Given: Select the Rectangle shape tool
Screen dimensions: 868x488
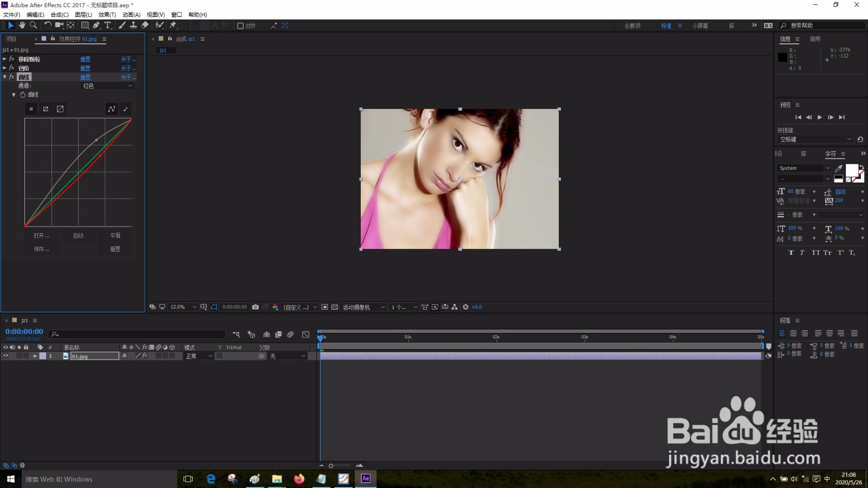Looking at the screenshot, I should pos(85,25).
